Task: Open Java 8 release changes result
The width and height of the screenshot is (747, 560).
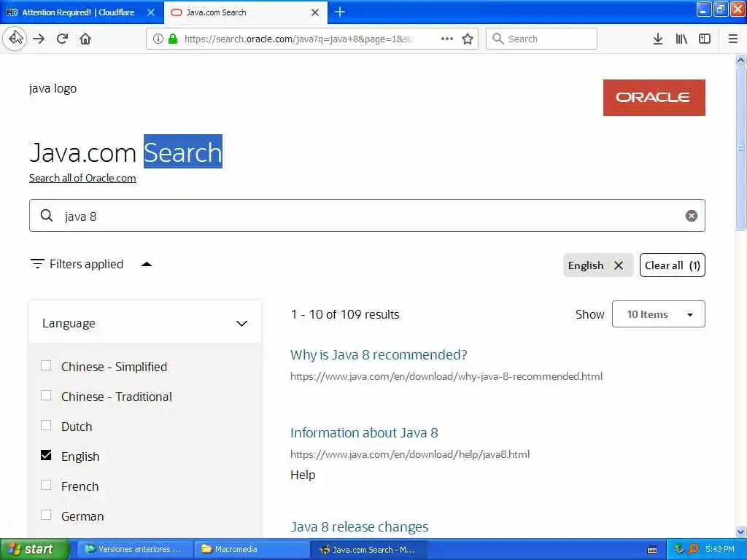Action: (359, 527)
